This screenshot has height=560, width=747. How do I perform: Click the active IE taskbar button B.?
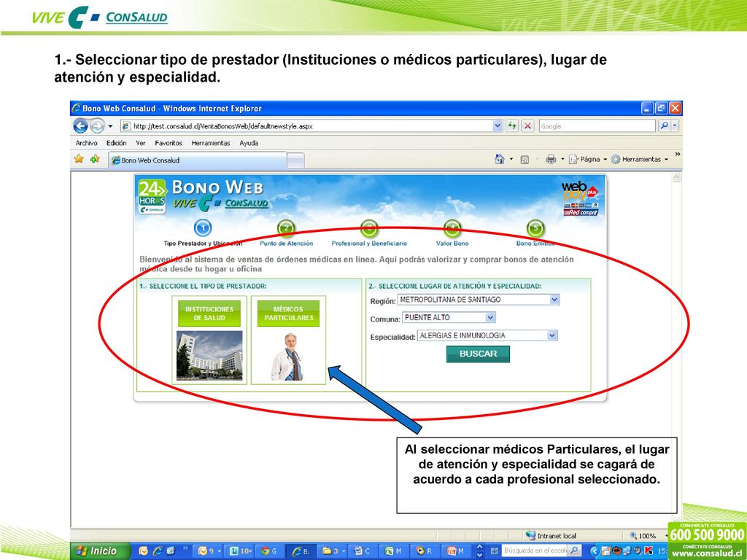point(301,551)
